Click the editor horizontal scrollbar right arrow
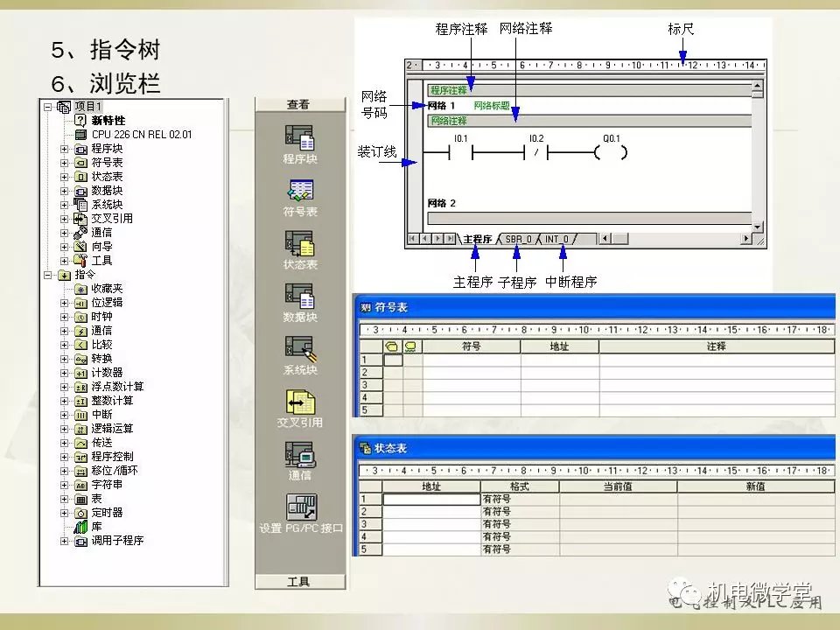This screenshot has height=630, width=840. click(746, 239)
